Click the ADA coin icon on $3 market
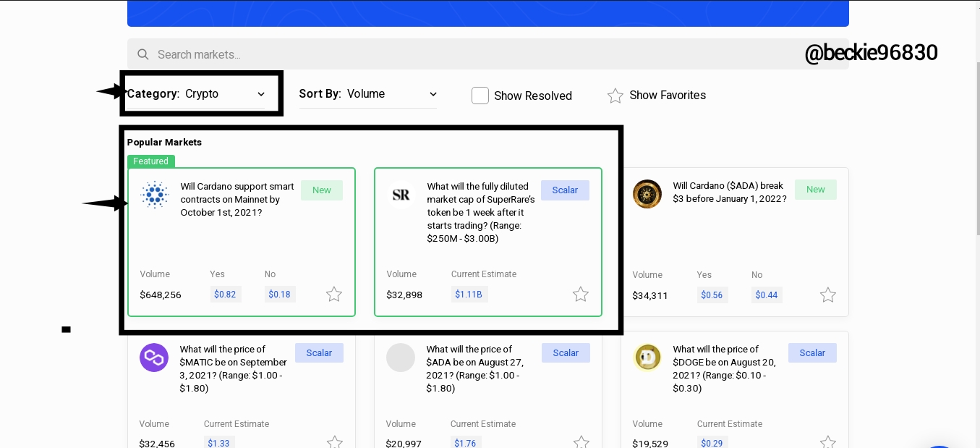980x448 pixels. tap(647, 194)
